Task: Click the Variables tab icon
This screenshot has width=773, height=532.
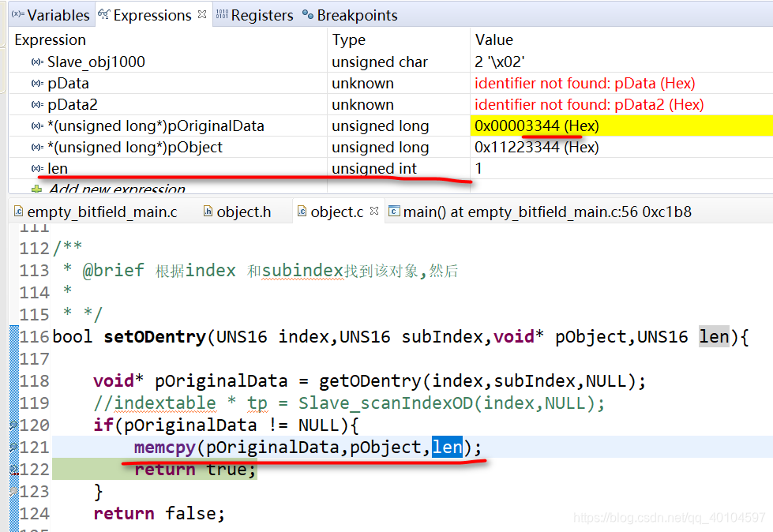Action: point(17,14)
